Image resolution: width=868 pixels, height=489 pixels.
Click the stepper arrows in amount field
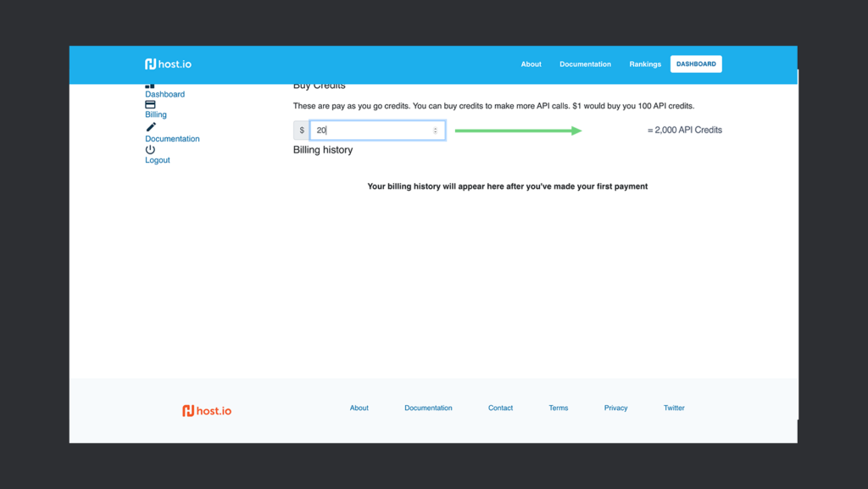point(436,131)
